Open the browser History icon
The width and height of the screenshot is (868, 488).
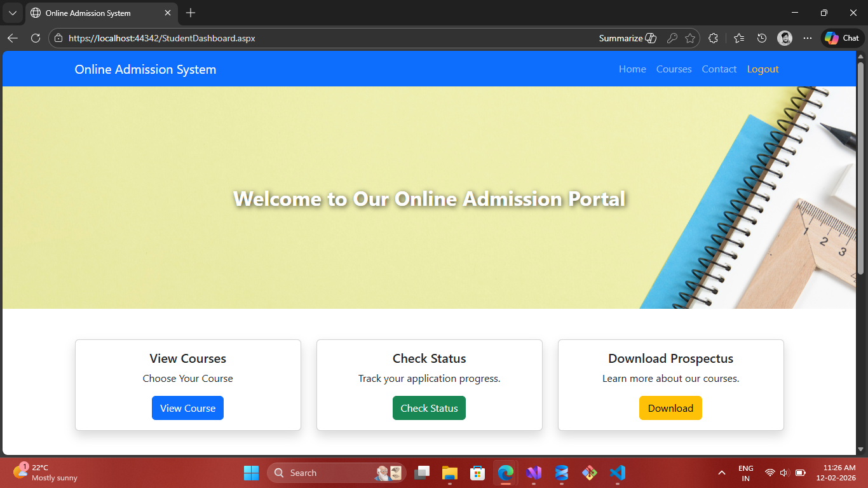click(762, 38)
